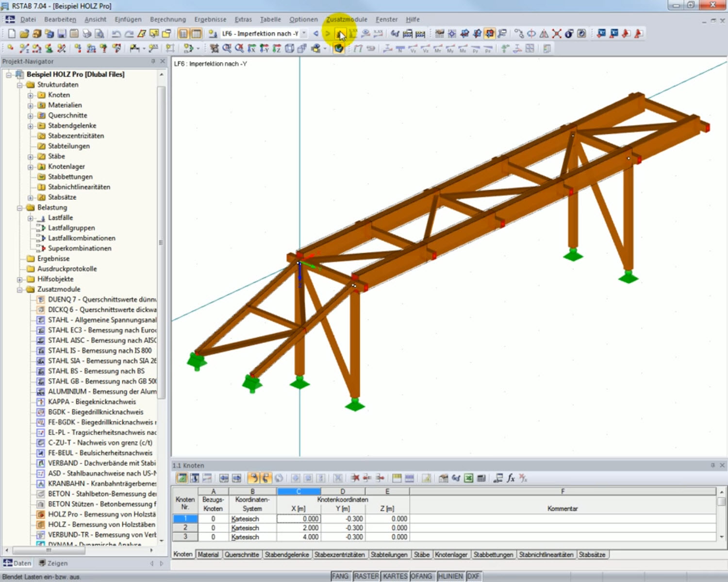Click navigator vertical scrollbar thumb
Screen dimensions: 728x582
coord(162,242)
